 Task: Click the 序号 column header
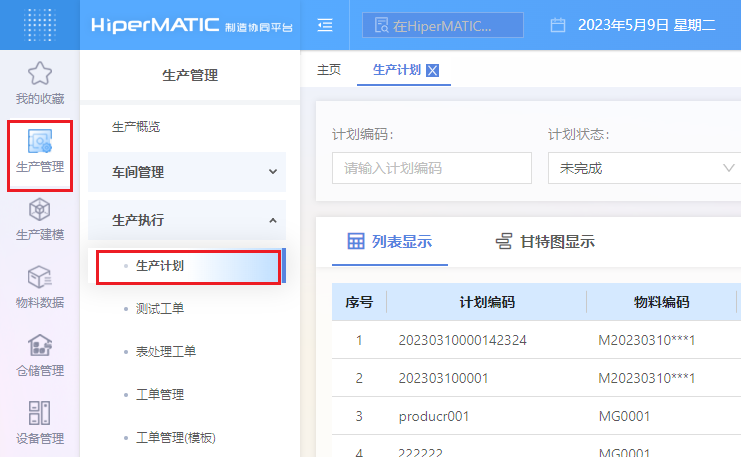(x=359, y=302)
